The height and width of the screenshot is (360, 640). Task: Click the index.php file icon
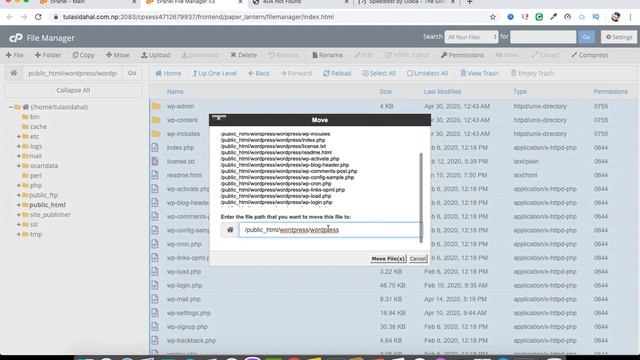pos(155,147)
